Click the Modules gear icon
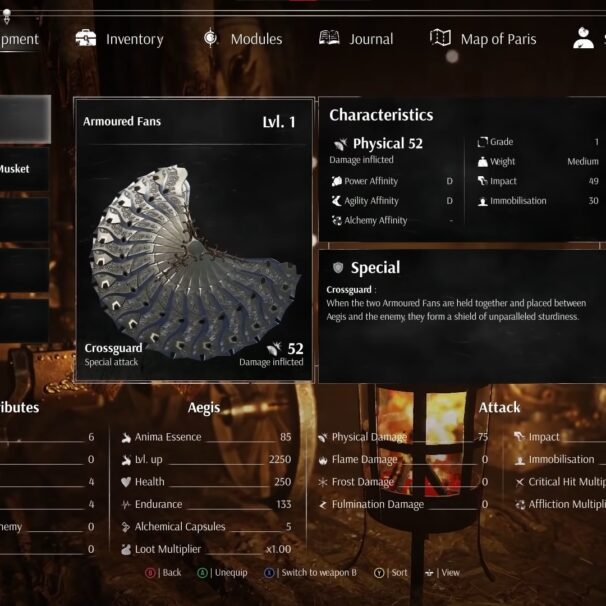The height and width of the screenshot is (606, 606). click(211, 38)
